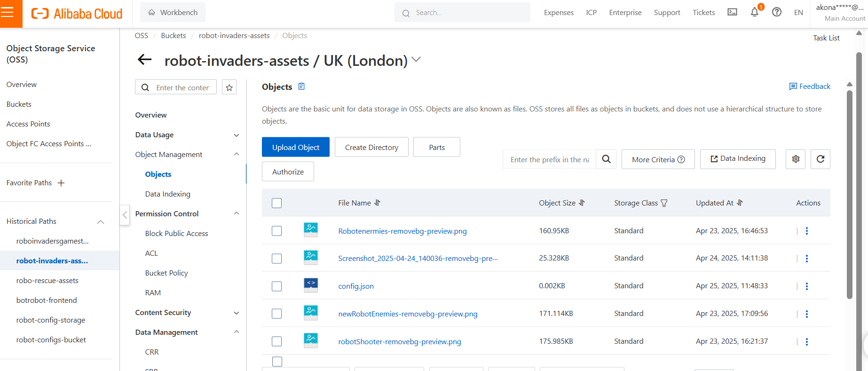Open actions menu for Robotenermies-removebg-preview.png
The width and height of the screenshot is (868, 371).
[x=807, y=231]
